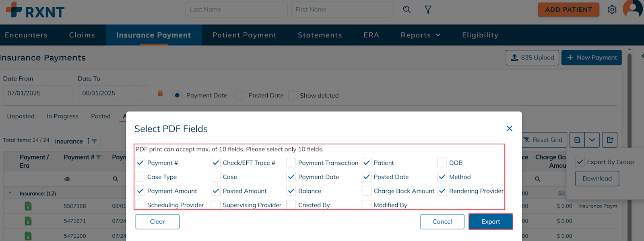Close the Select PDF Fields dialog

(x=509, y=128)
